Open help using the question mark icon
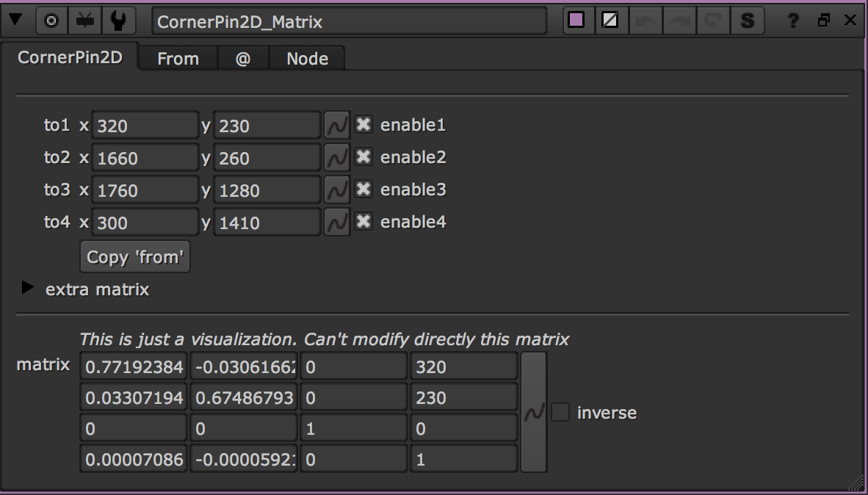The image size is (868, 495). coord(792,21)
